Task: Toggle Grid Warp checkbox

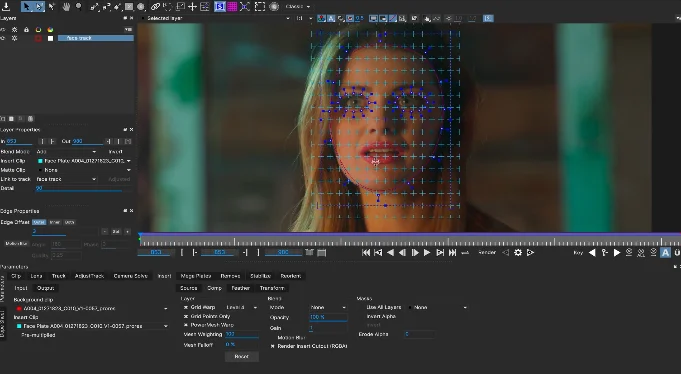Action: click(186, 307)
